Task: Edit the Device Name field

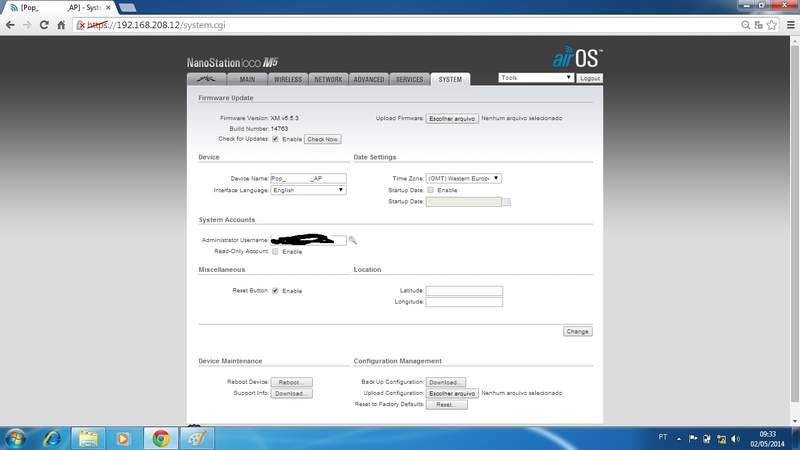Action: [x=308, y=178]
